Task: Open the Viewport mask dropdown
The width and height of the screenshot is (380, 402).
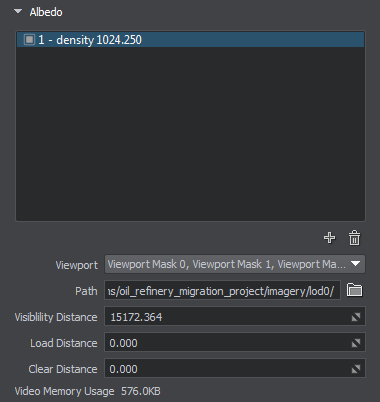Action: [x=235, y=264]
